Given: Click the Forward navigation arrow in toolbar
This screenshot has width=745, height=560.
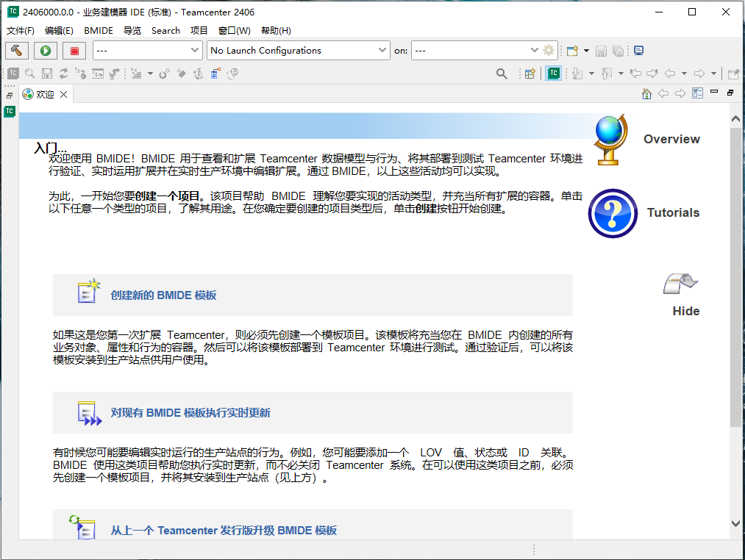Looking at the screenshot, I should 699,73.
